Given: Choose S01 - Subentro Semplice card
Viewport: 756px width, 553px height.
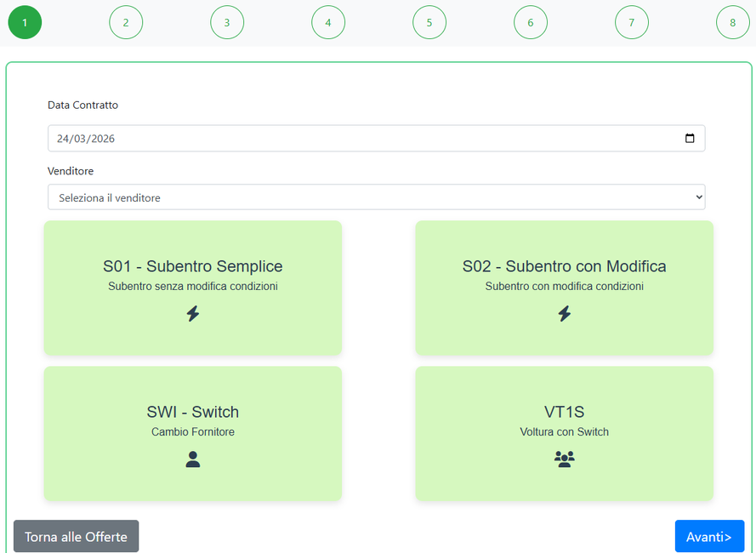Looking at the screenshot, I should tap(193, 288).
